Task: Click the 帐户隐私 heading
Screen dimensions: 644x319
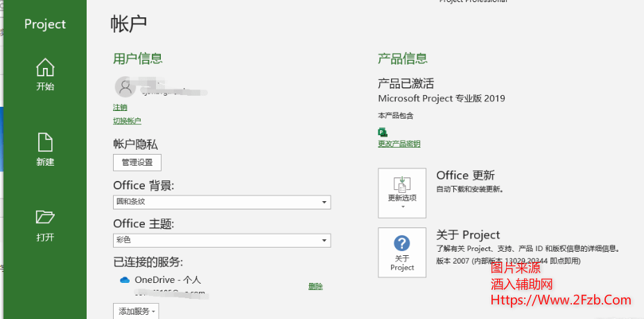Action: tap(136, 144)
